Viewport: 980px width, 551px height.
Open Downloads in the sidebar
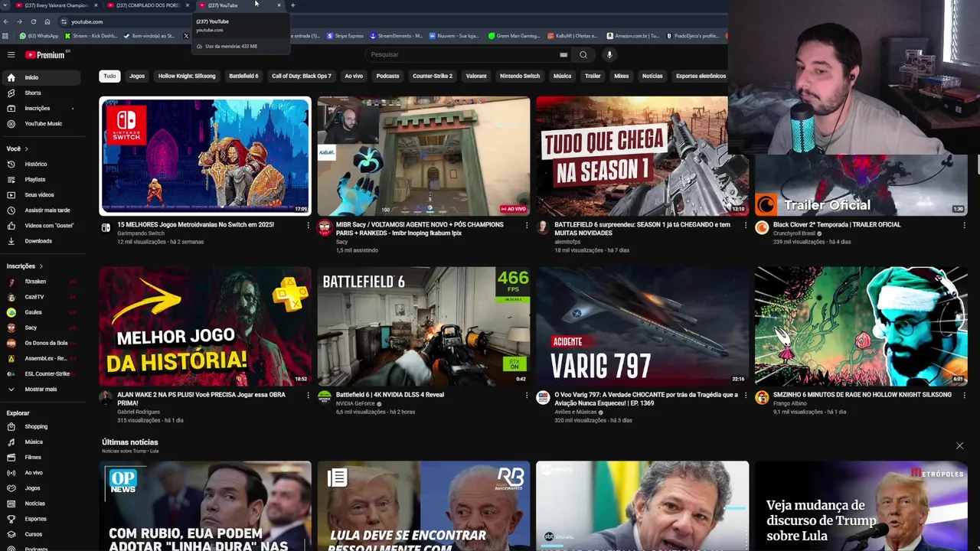(x=42, y=240)
